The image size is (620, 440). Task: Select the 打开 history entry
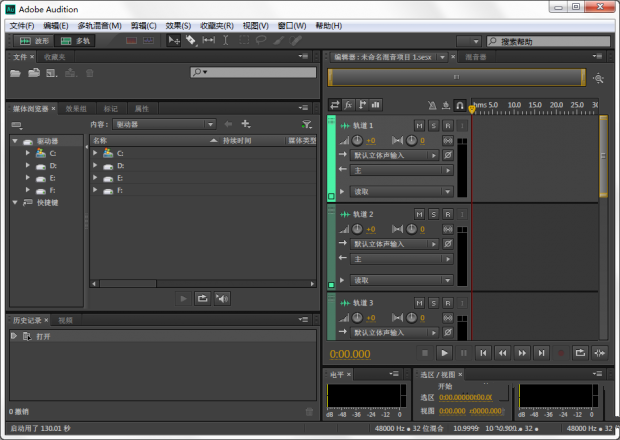click(x=163, y=336)
